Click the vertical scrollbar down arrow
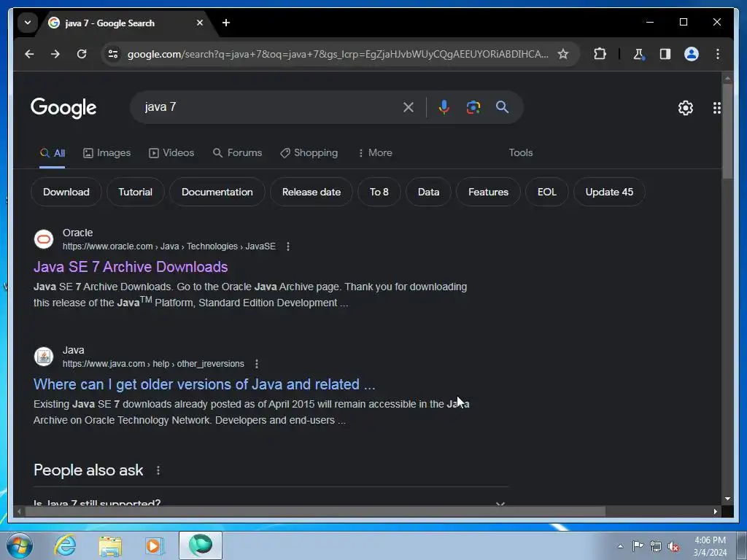This screenshot has width=747, height=560. 727,499
